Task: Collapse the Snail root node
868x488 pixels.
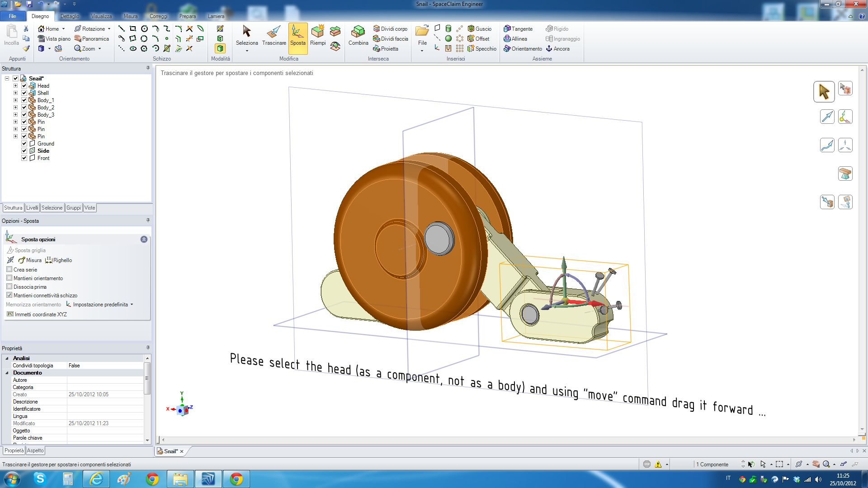Action: [7, 78]
